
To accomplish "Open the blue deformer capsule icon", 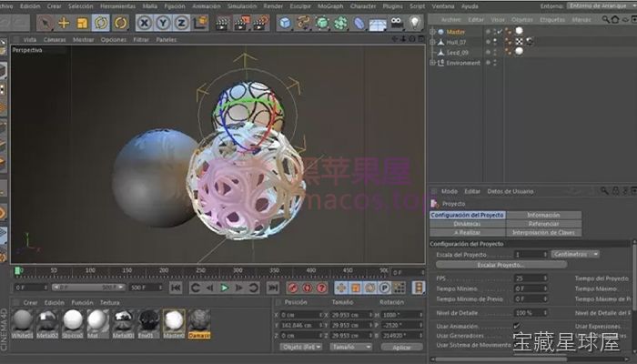I will pyautogui.click(x=359, y=23).
